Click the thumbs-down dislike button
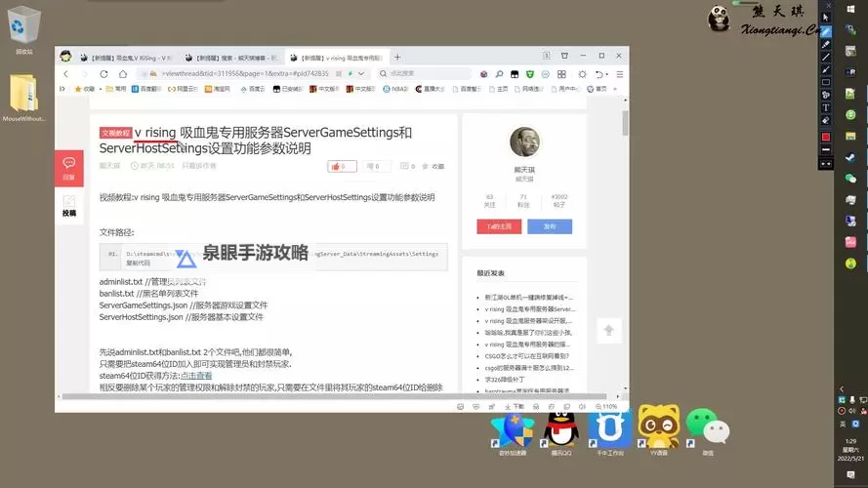 tap(377, 166)
